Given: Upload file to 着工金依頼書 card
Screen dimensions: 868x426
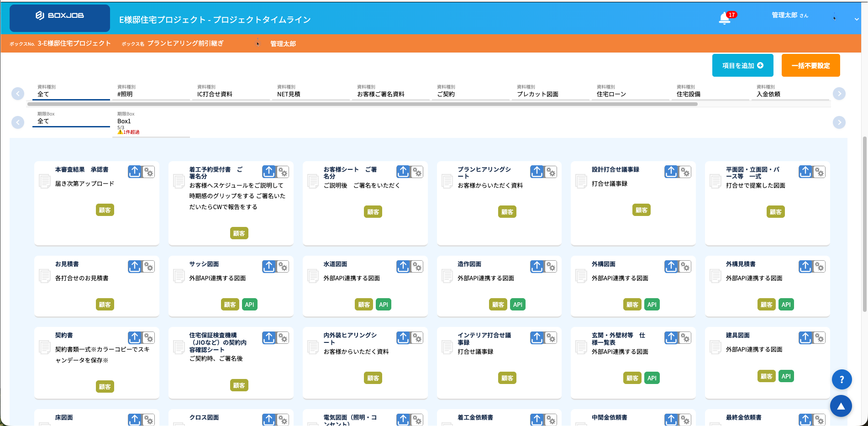Looking at the screenshot, I should click(x=537, y=420).
